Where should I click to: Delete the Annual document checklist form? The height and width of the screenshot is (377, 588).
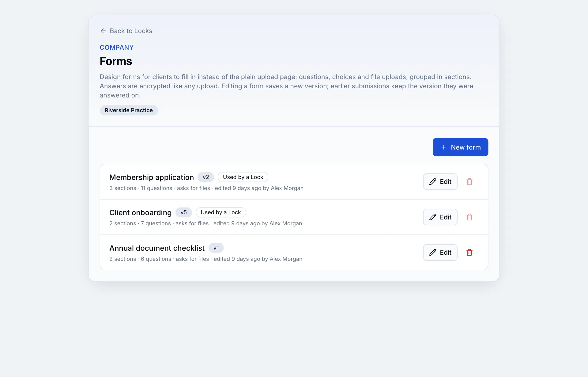469,253
